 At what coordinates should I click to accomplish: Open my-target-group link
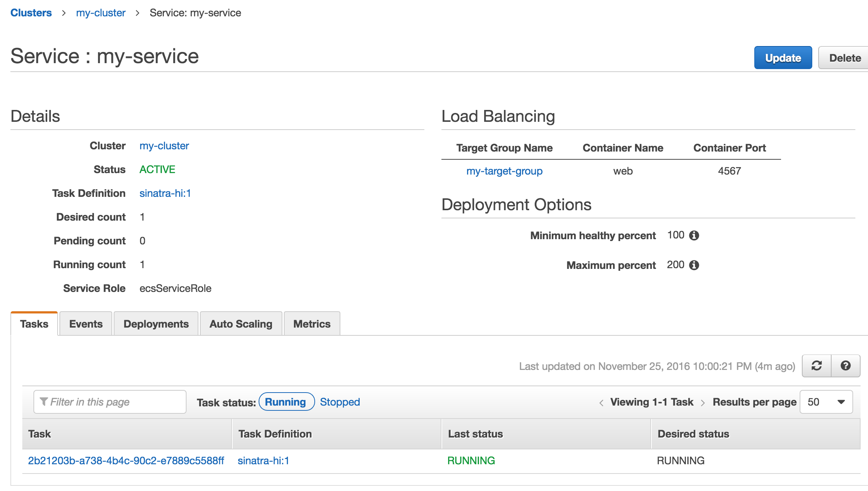tap(504, 171)
